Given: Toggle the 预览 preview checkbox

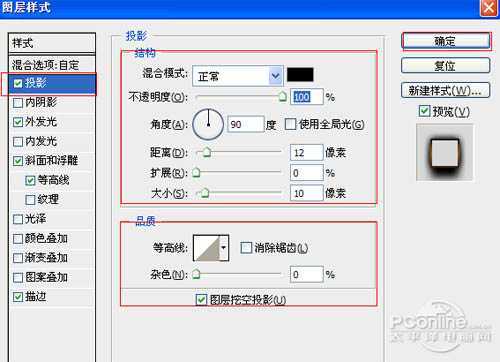Looking at the screenshot, I should click(x=424, y=111).
